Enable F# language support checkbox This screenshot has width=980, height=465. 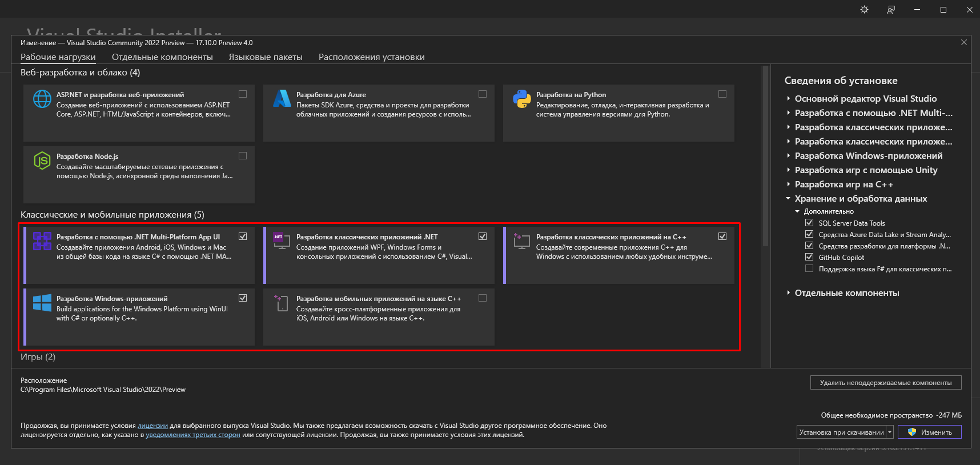click(809, 268)
